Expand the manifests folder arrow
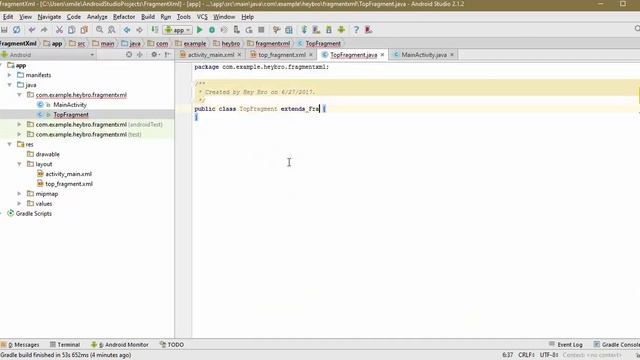Screen dimensions: 640x360 tap(9, 75)
